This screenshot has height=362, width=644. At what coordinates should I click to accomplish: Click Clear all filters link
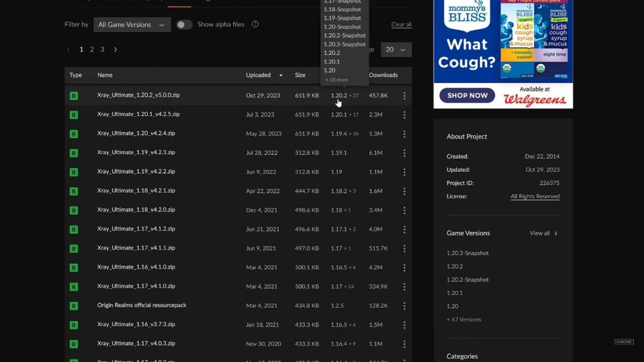click(x=401, y=25)
